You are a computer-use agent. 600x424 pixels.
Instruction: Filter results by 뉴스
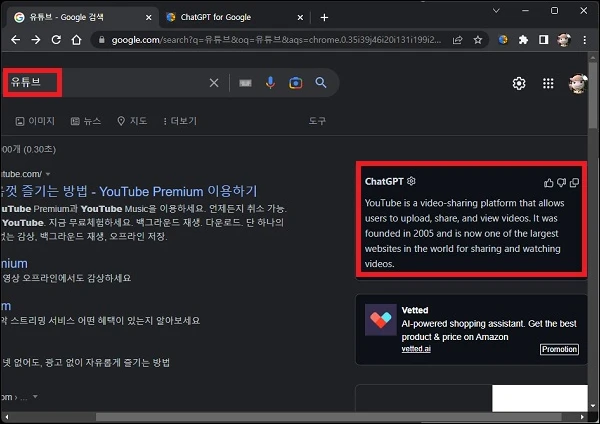tap(86, 121)
